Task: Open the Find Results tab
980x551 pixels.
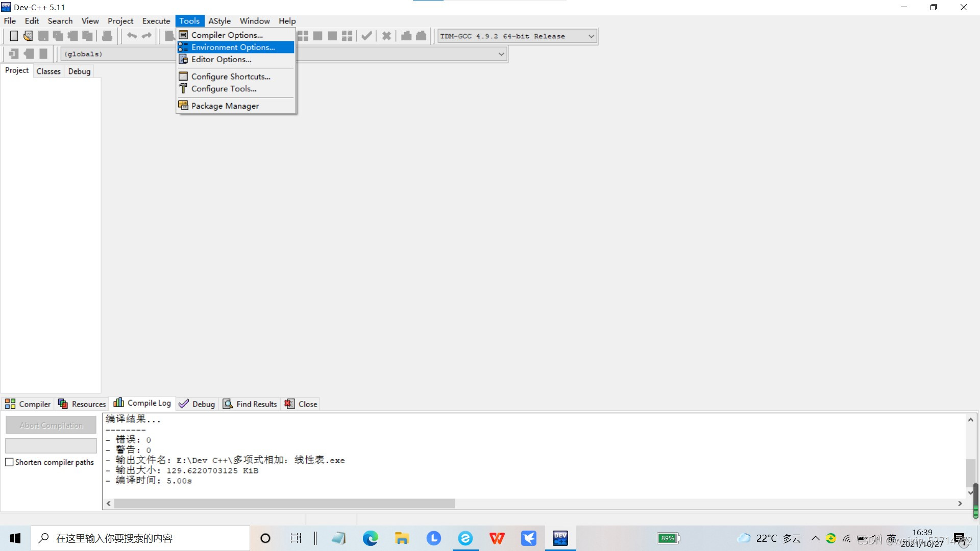Action: (250, 404)
